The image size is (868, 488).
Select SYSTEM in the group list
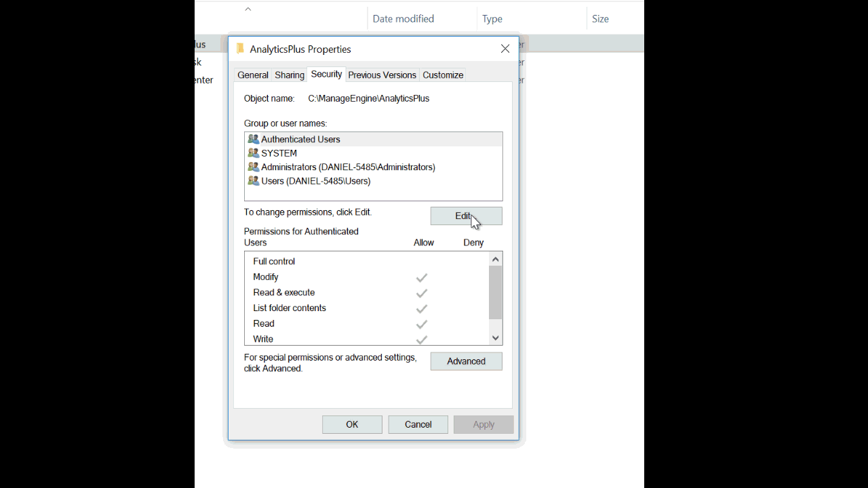(374, 153)
